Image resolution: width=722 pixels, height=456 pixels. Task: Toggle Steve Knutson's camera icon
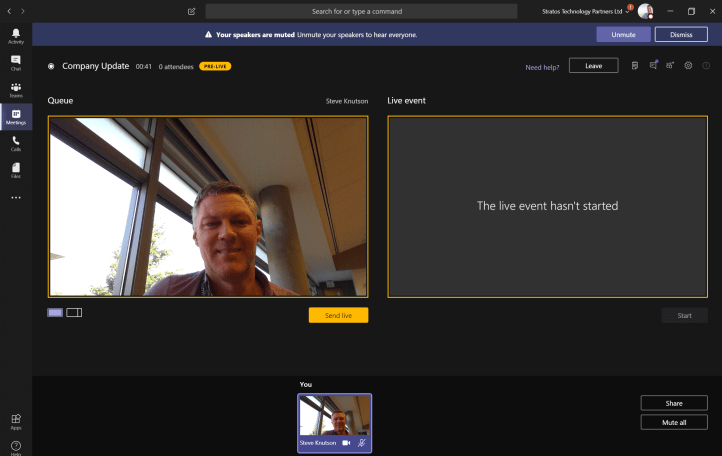pyautogui.click(x=346, y=443)
